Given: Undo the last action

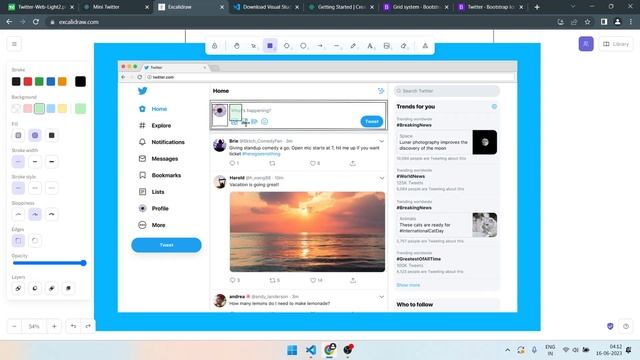Looking at the screenshot, I should coord(73,326).
